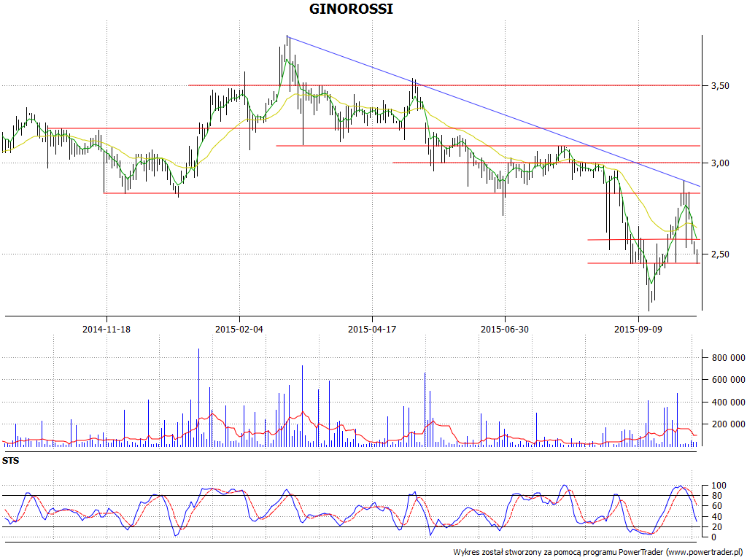
Task: Click the 600 000 volume axis label
Action: click(727, 380)
